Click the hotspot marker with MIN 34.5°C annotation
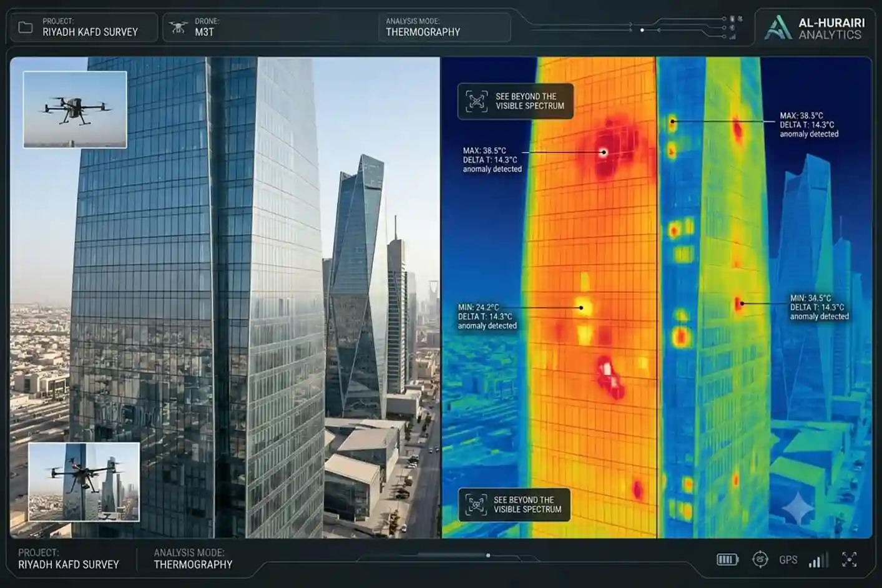882x588 pixels. (742, 304)
